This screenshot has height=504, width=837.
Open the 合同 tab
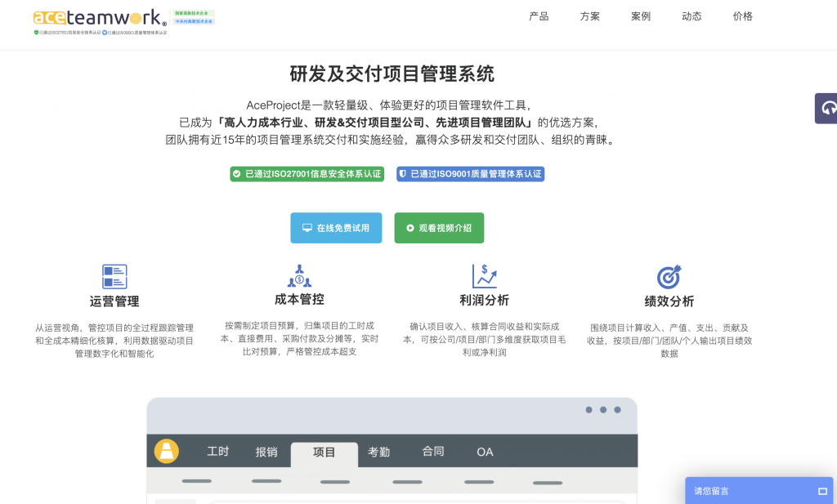click(433, 452)
